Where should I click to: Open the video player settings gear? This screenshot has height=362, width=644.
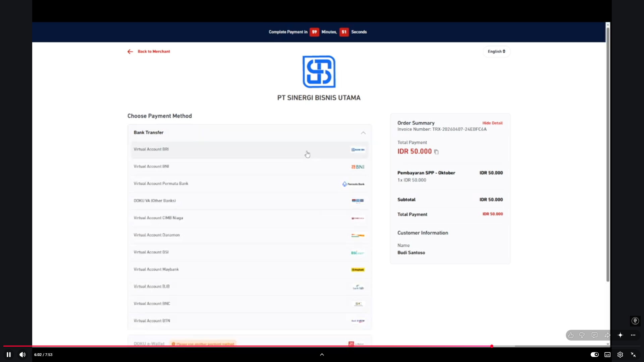[x=620, y=355]
